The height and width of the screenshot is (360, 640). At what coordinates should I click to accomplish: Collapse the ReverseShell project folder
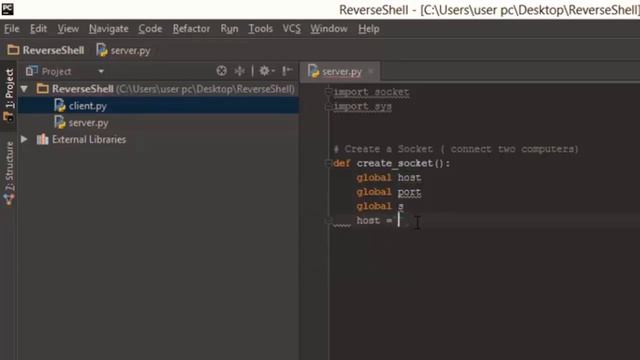point(24,89)
